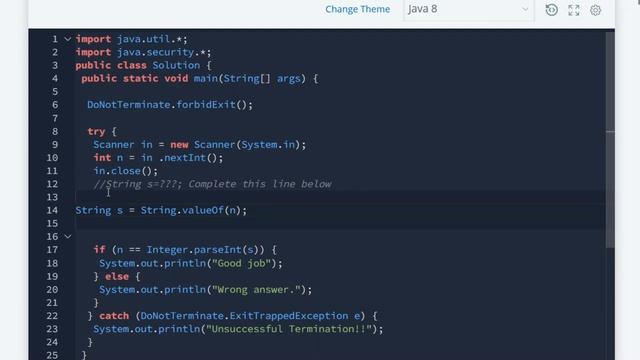Click the "Wrong answer." println statement

pos(205,289)
